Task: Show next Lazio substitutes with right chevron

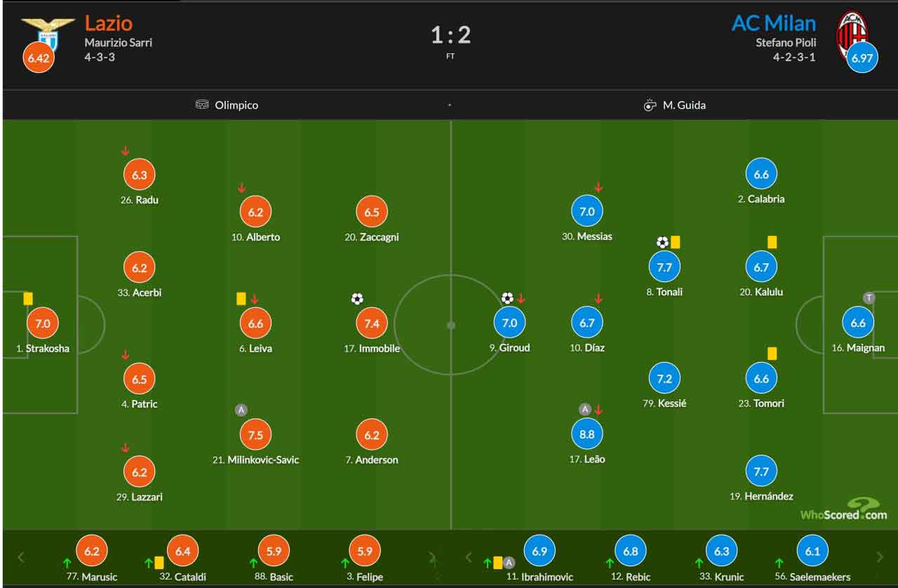Action: point(433,557)
